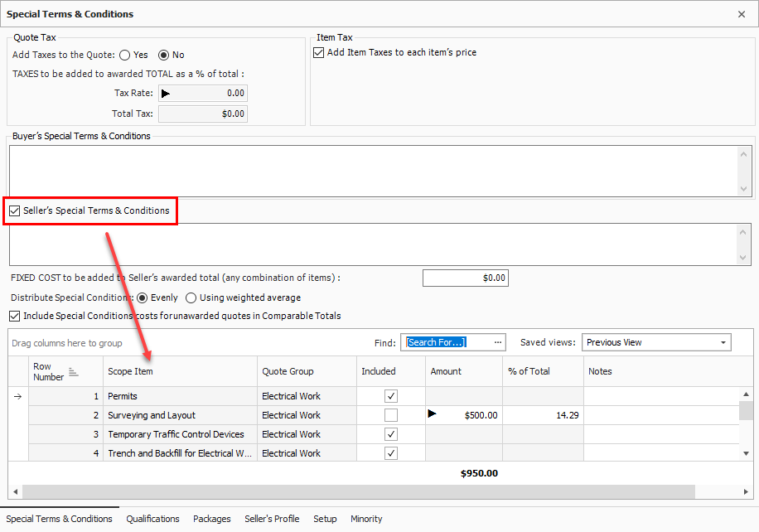Click the ellipsis button in Find box
The height and width of the screenshot is (532, 759).
(x=498, y=342)
